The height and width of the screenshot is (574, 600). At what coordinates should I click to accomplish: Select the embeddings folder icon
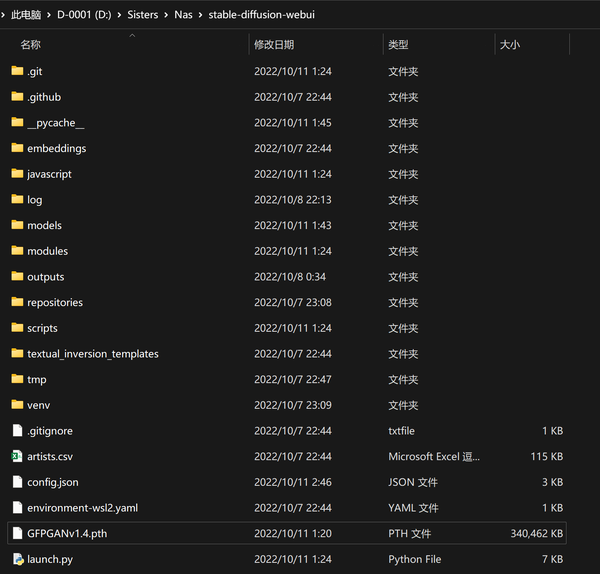tap(17, 147)
